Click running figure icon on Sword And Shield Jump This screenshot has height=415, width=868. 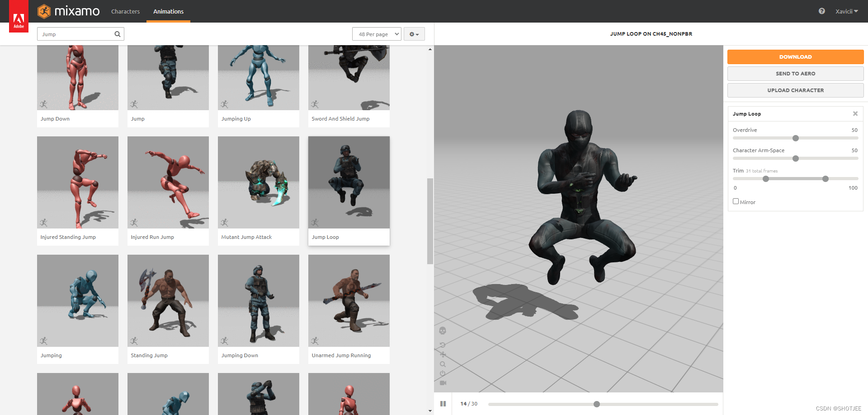click(315, 104)
